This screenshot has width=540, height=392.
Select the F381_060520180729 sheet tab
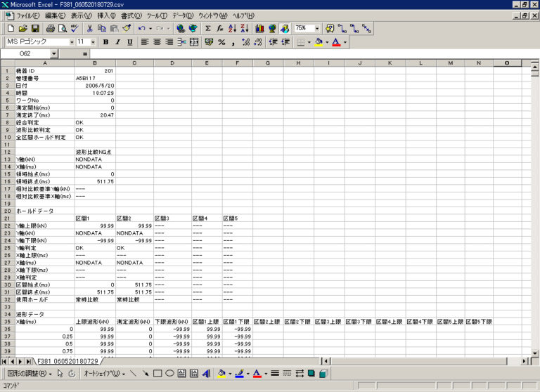(x=67, y=361)
